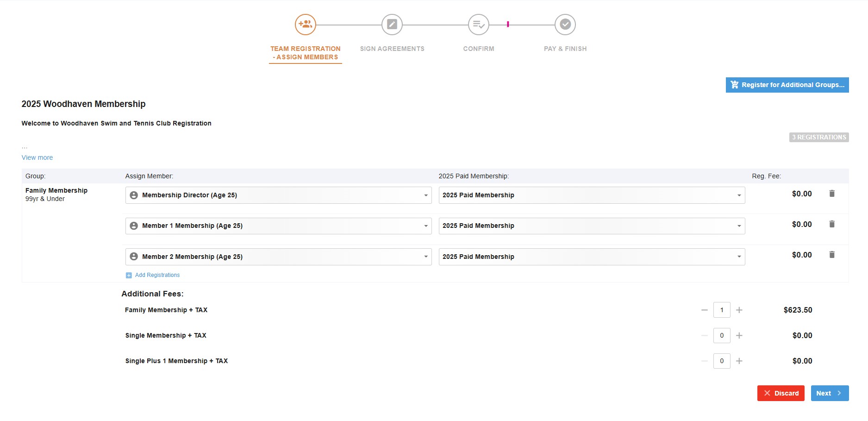Delete the Membership Director registration row
The width and height of the screenshot is (868, 421).
(831, 194)
